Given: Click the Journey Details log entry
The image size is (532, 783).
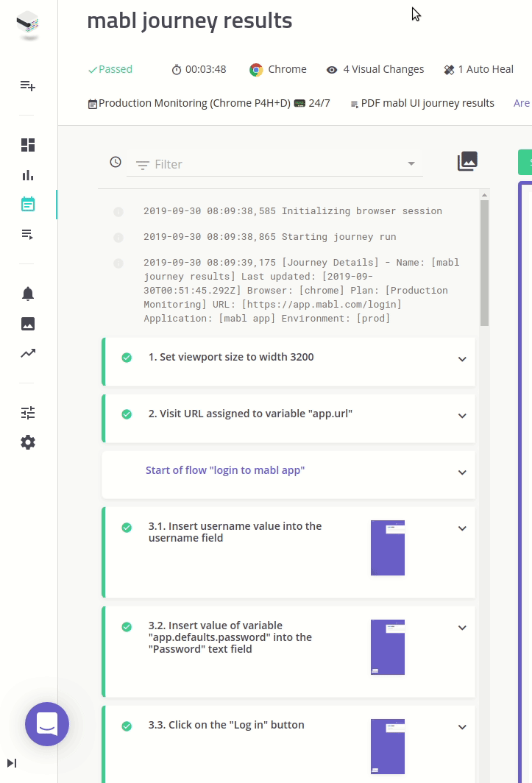Looking at the screenshot, I should (x=302, y=290).
